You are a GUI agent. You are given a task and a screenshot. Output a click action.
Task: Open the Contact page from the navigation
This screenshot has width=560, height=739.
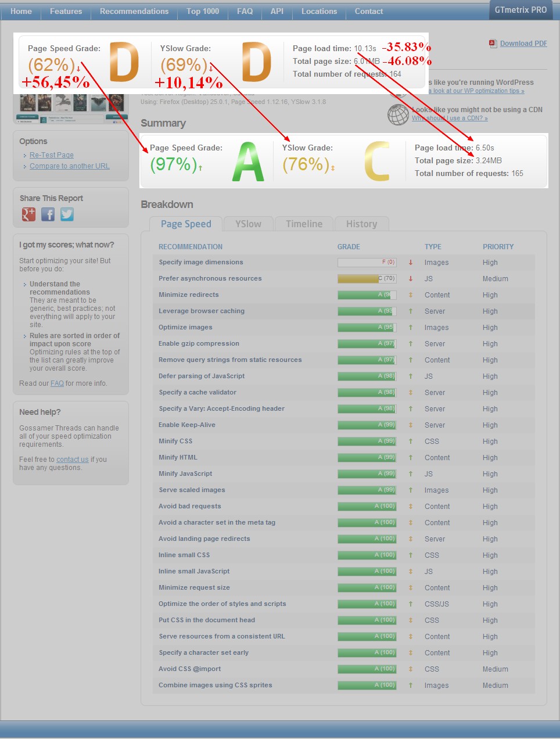coord(369,11)
